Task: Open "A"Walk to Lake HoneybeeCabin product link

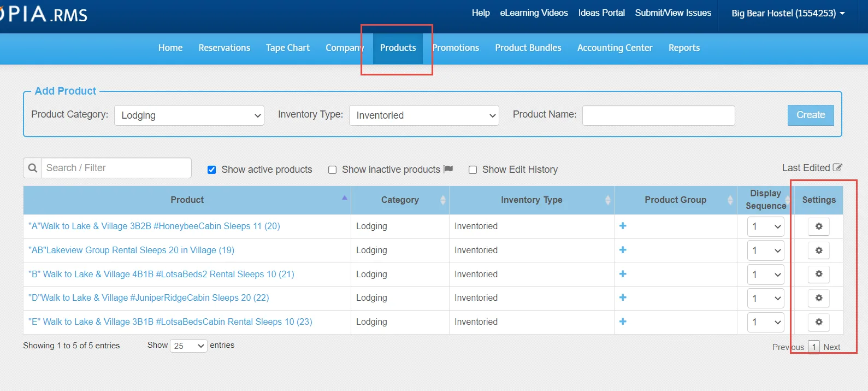Action: tap(154, 226)
